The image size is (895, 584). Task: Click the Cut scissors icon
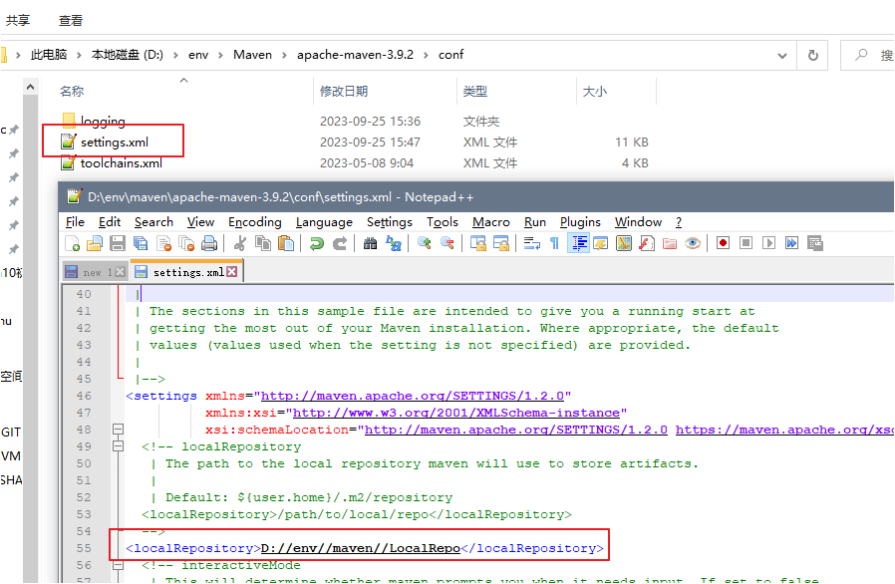[x=240, y=243]
